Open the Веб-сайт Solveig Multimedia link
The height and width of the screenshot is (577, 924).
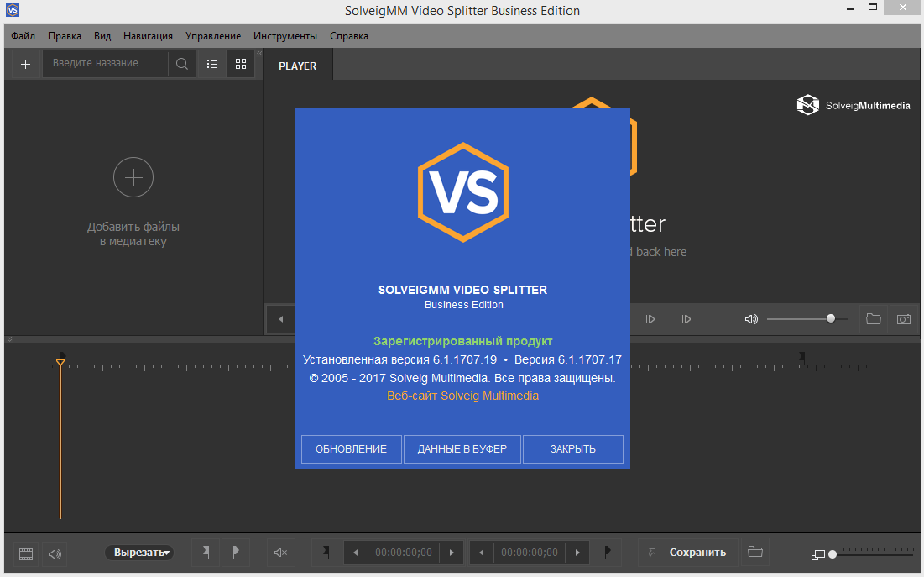pyautogui.click(x=462, y=396)
